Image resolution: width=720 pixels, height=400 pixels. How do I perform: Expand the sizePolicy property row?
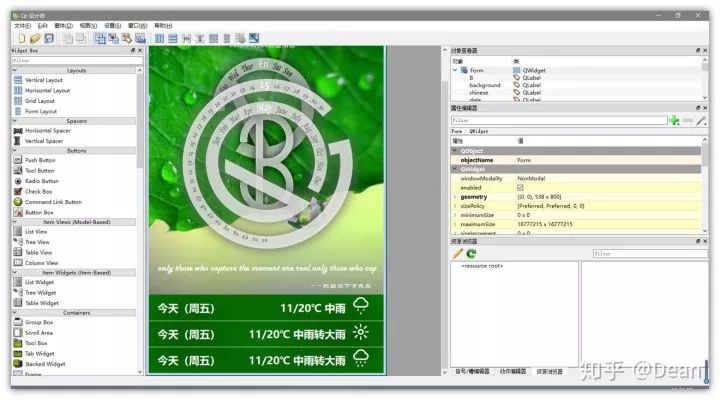coord(455,206)
